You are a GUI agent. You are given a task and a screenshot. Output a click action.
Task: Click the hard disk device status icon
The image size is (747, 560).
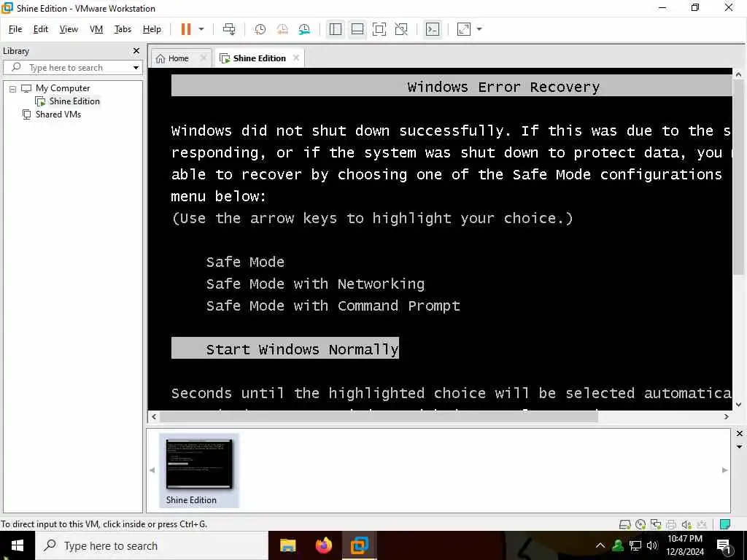click(x=624, y=524)
